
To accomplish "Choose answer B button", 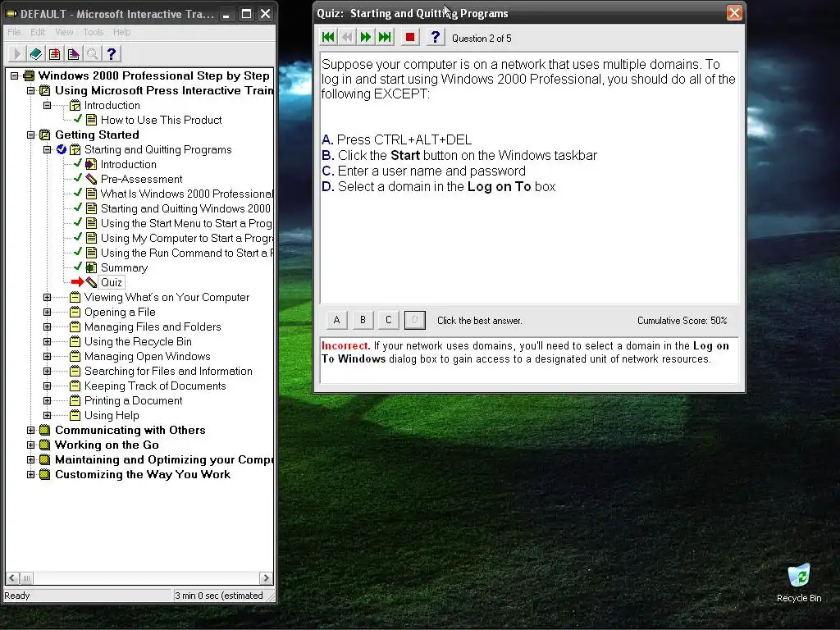I will tap(363, 320).
